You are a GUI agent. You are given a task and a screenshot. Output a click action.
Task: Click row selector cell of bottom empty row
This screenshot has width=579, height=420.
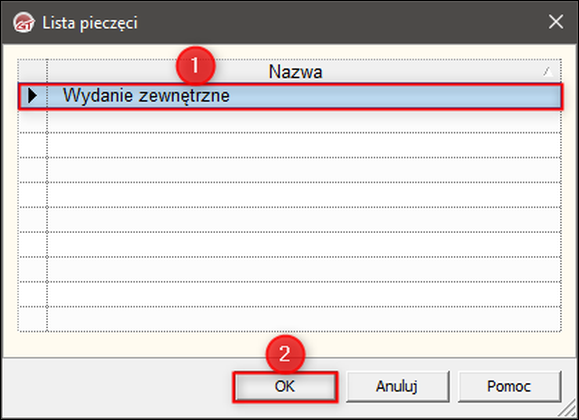point(32,319)
